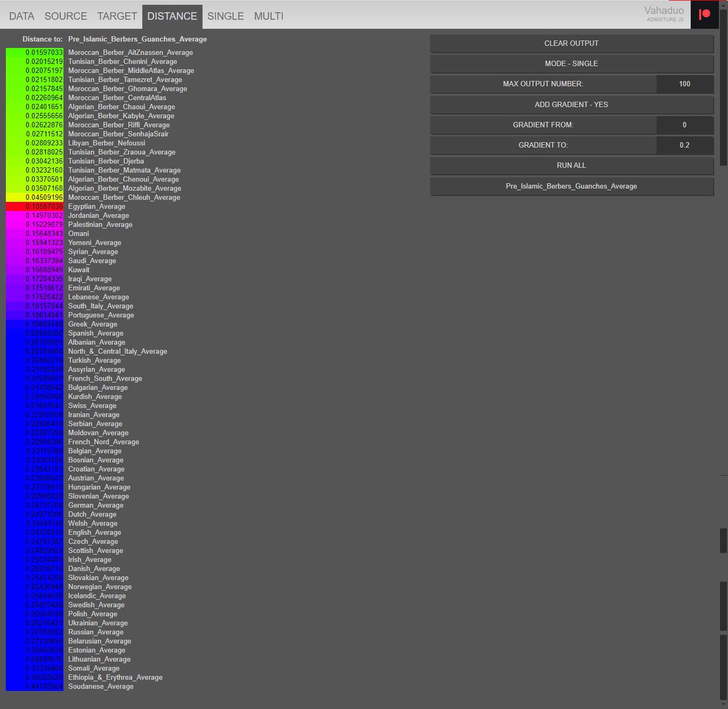Click the Kuwait entry

pyautogui.click(x=78, y=270)
